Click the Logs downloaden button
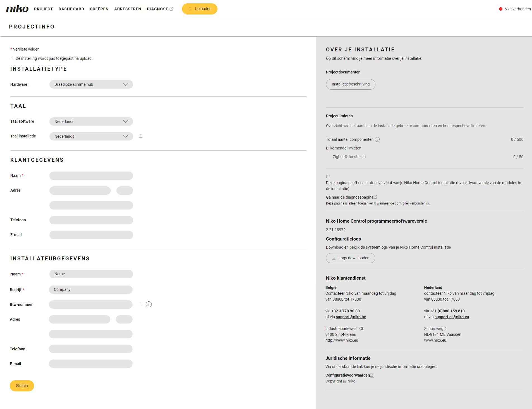532x409 pixels. 351,258
